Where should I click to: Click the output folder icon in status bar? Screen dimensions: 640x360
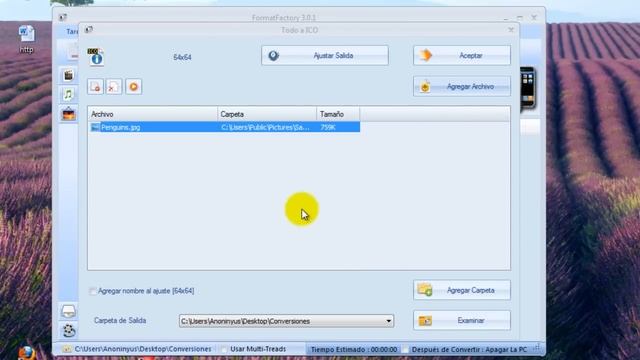tap(67, 349)
